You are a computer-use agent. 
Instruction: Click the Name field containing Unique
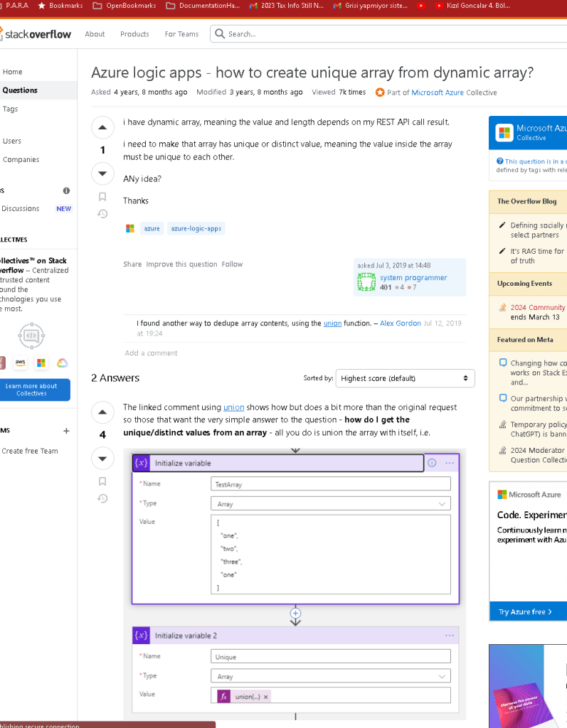click(330, 656)
